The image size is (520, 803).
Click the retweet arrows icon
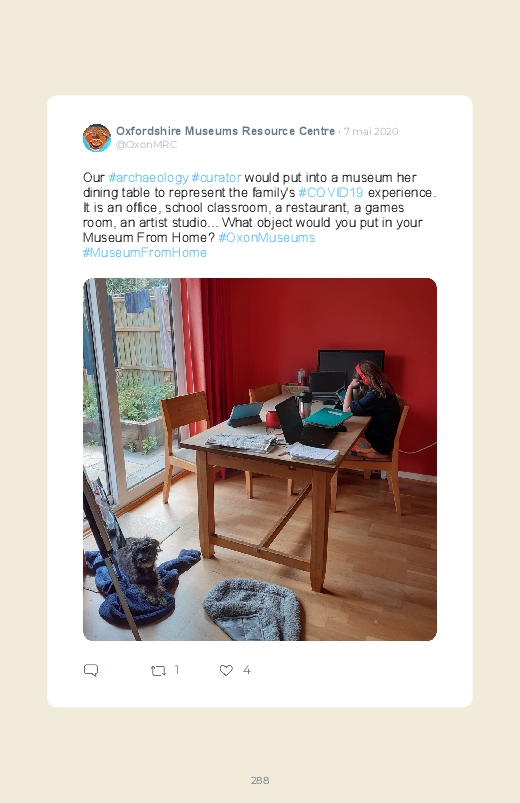pyautogui.click(x=158, y=670)
